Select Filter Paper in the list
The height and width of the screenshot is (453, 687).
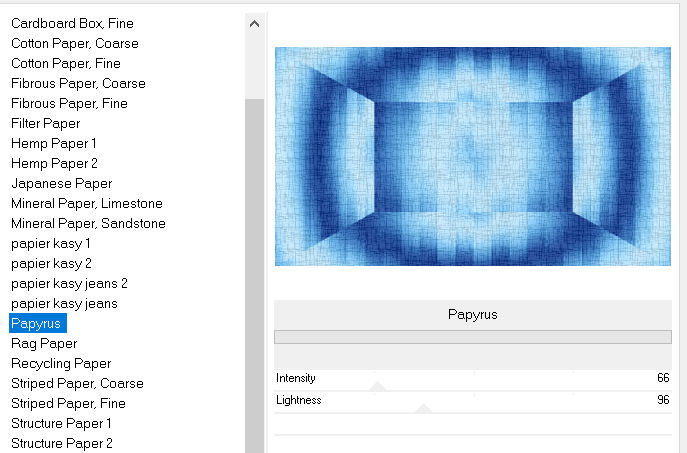point(45,123)
